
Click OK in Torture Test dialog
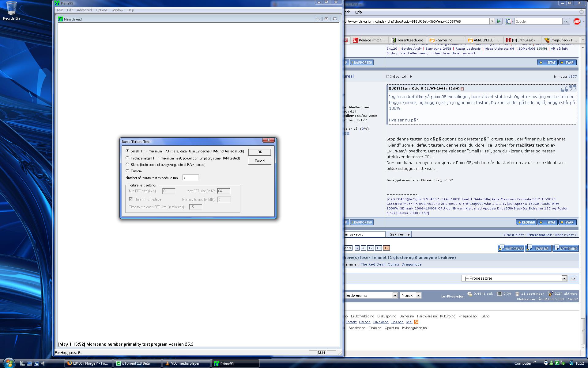click(x=260, y=152)
